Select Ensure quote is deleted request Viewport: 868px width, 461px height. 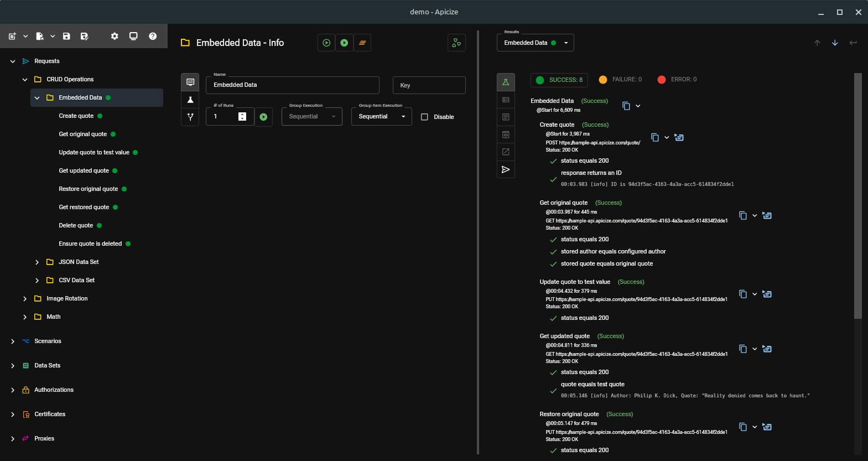click(90, 244)
